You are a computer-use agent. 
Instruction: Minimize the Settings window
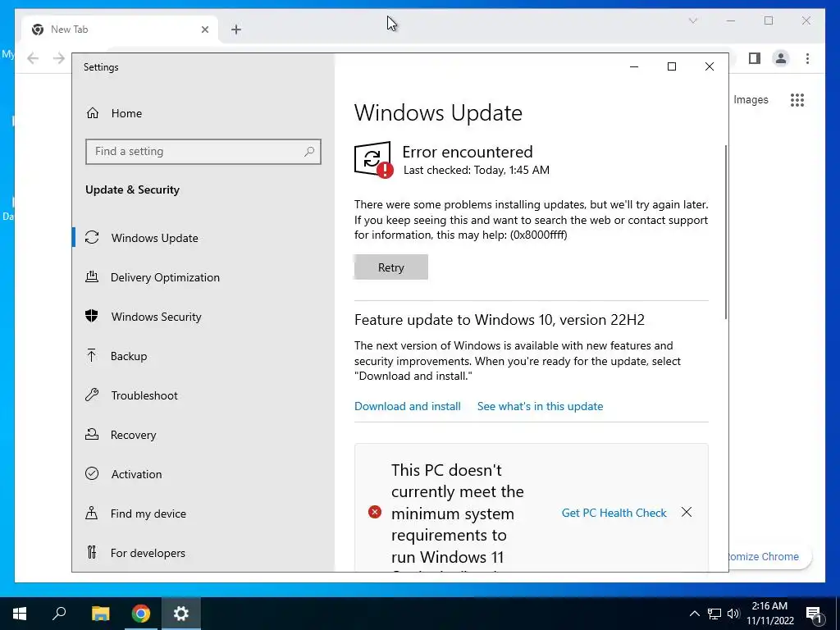point(634,66)
